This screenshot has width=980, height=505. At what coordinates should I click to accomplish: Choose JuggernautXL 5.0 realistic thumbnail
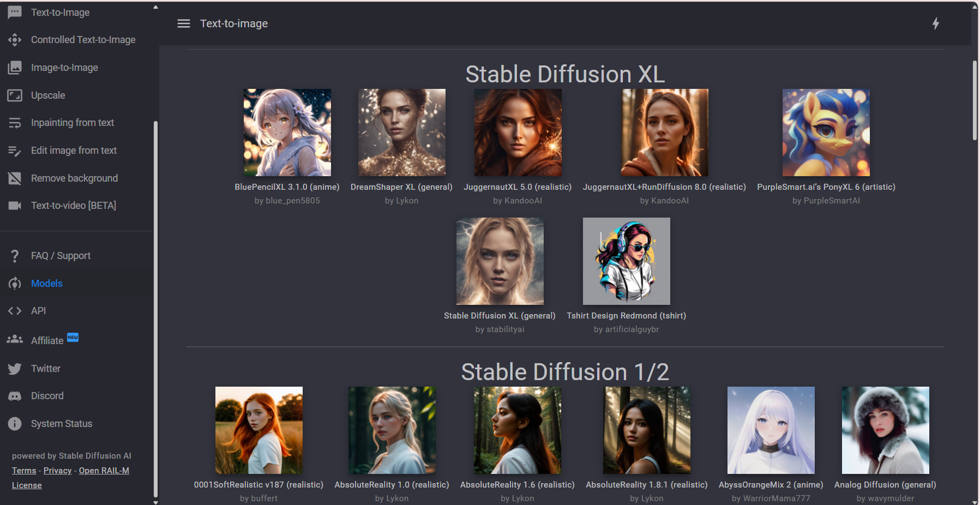518,133
